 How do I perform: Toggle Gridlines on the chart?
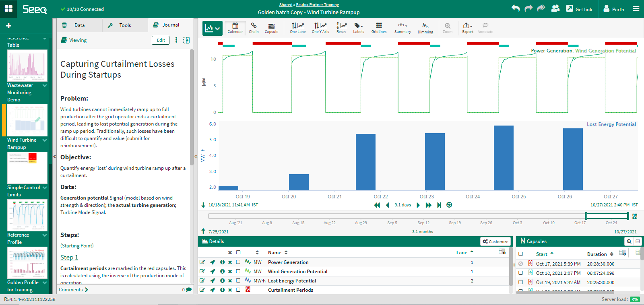click(x=379, y=28)
